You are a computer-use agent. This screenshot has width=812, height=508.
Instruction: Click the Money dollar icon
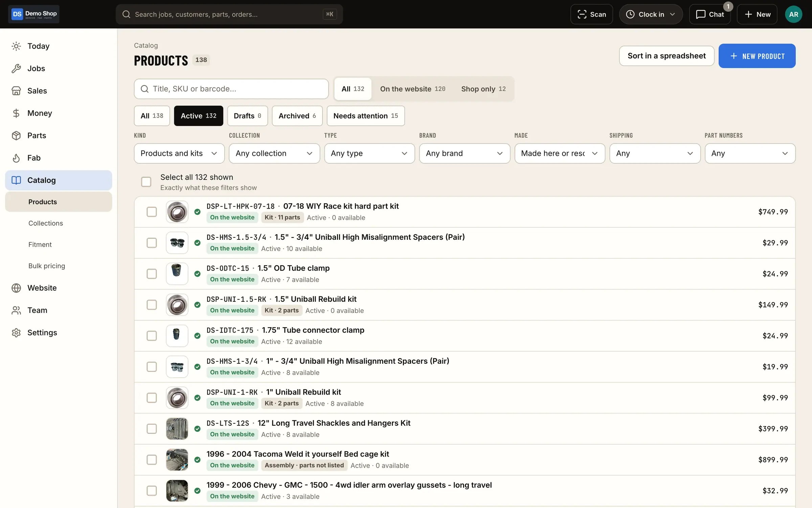[16, 113]
